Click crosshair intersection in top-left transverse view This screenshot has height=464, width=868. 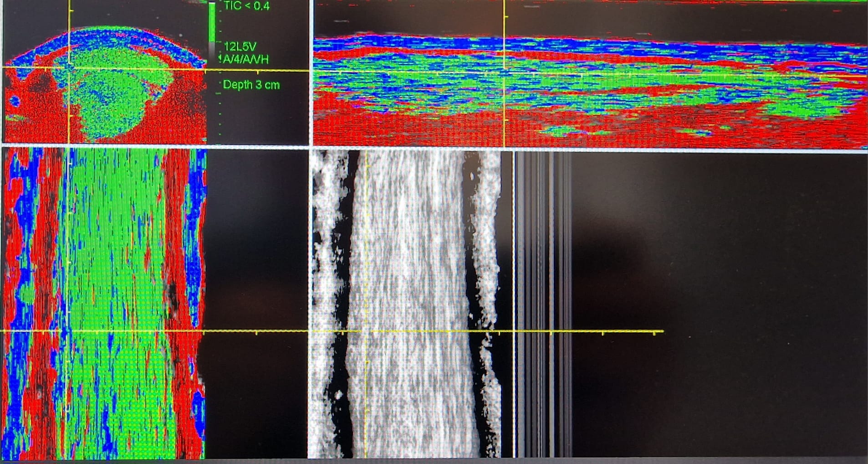69,68
